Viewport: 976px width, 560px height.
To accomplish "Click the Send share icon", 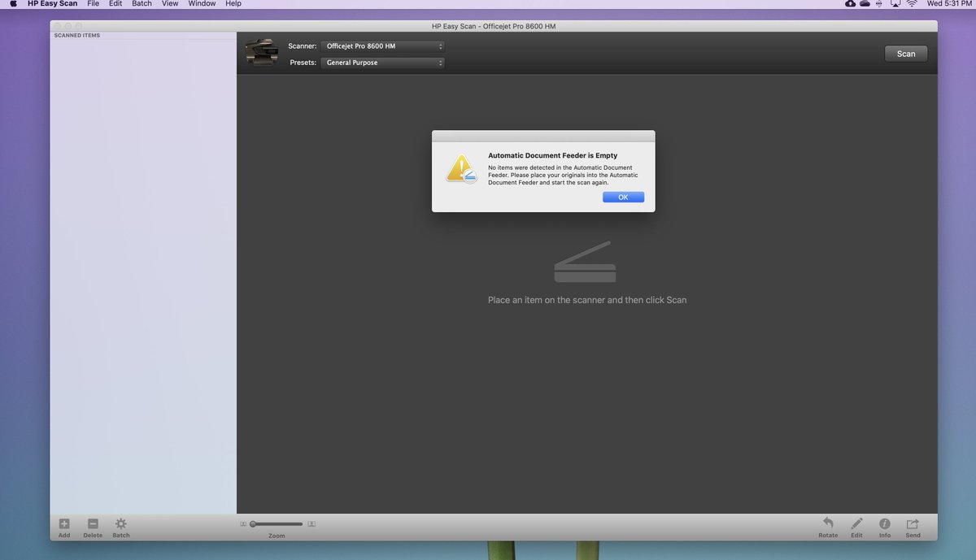I will (x=913, y=524).
